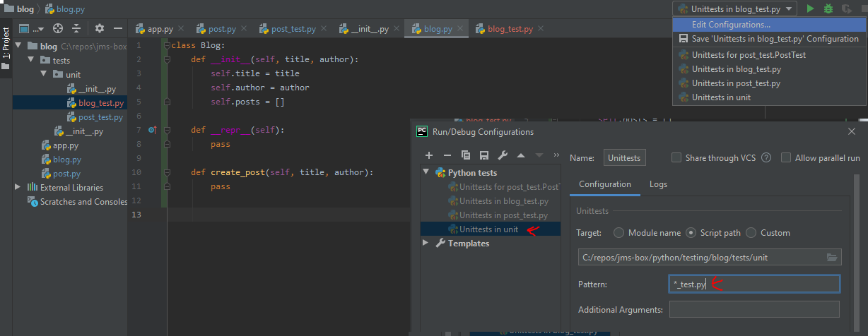Expand Templates node in dialog
Viewport: 868px width, 336px height.
[426, 243]
